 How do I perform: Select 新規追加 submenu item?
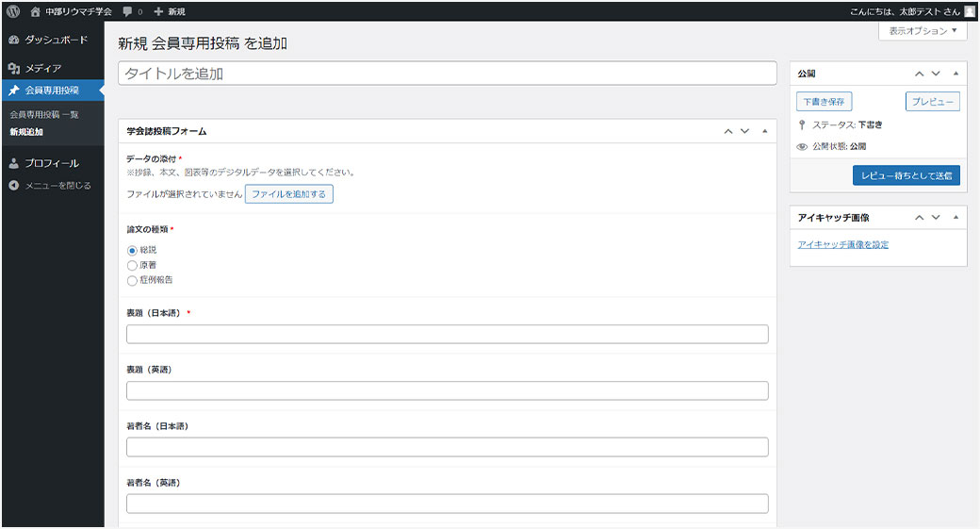click(x=26, y=132)
